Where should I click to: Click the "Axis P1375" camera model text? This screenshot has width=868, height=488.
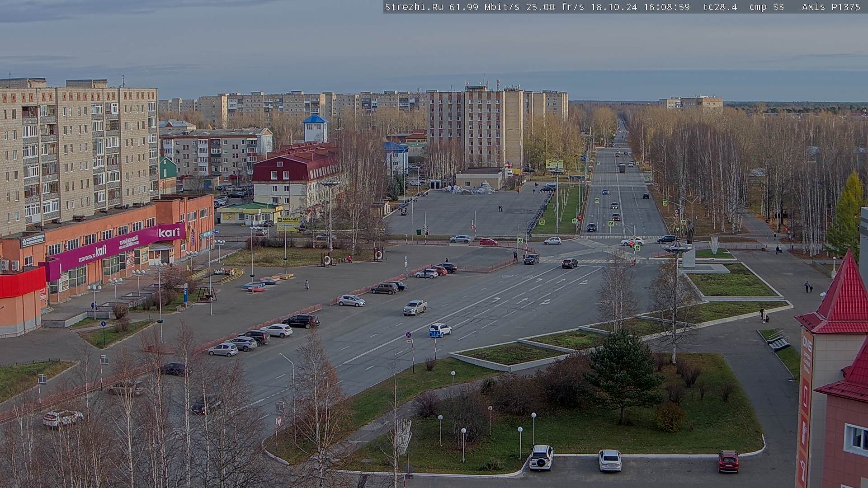(x=831, y=7)
